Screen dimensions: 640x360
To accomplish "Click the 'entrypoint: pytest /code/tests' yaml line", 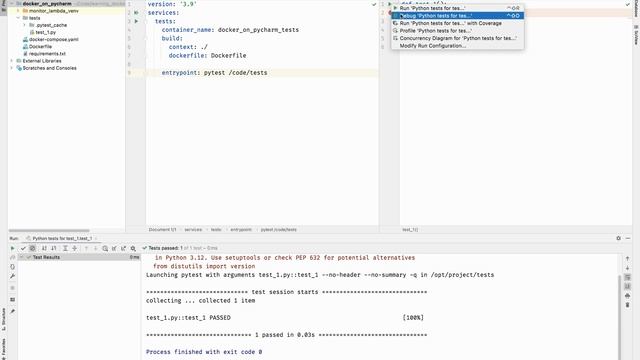I will coord(214,73).
